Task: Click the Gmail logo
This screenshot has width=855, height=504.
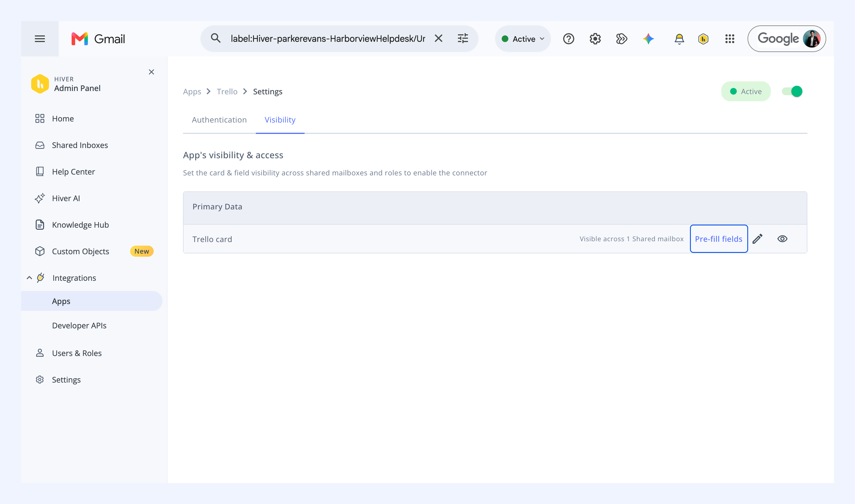Action: pyautogui.click(x=98, y=39)
